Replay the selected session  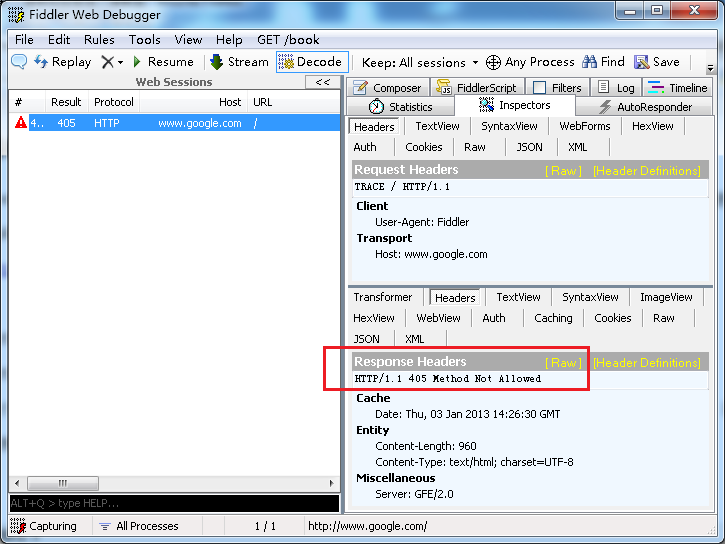pyautogui.click(x=63, y=62)
